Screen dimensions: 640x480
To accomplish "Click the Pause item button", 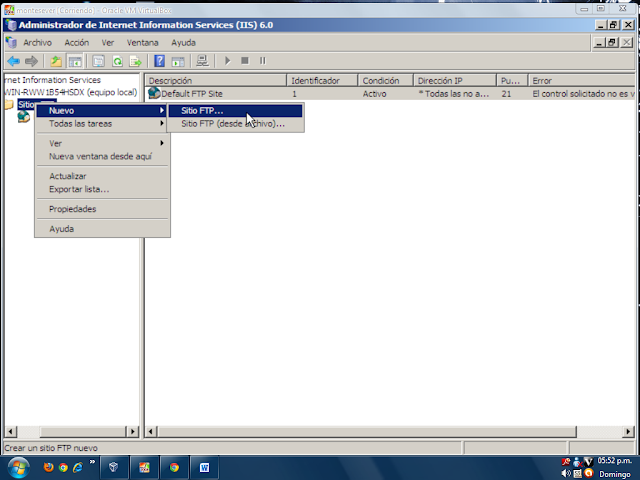I will 262,61.
